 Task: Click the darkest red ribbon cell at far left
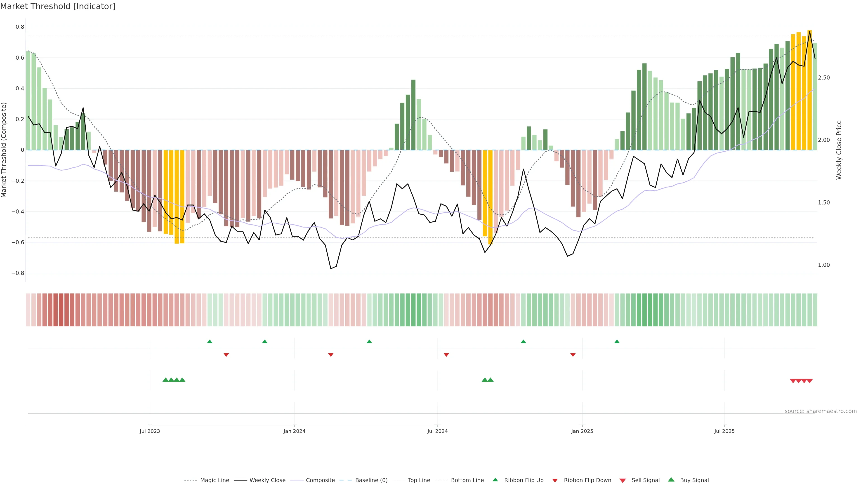coord(61,310)
